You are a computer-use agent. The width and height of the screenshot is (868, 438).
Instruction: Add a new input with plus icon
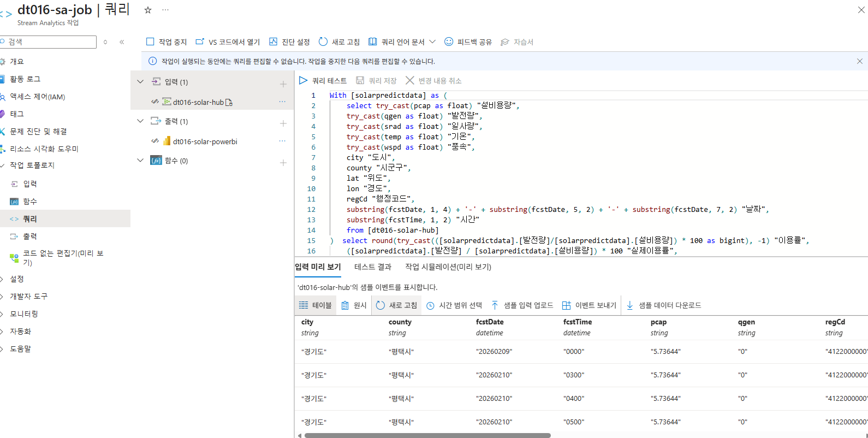pos(283,84)
